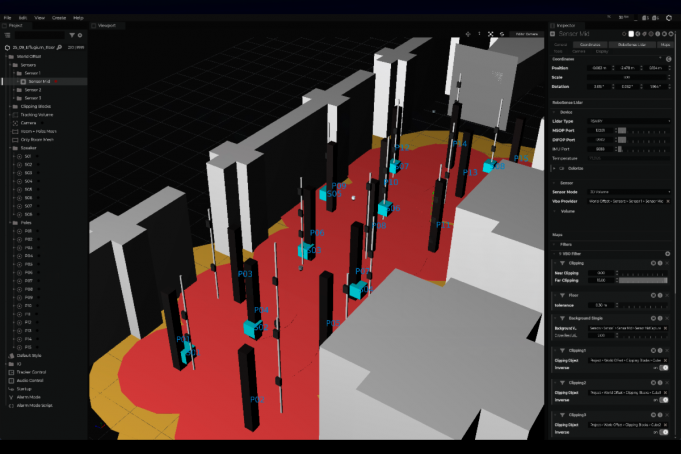The width and height of the screenshot is (681, 454).
Task: Clear the Vbo Provider reference
Action: [x=668, y=201]
